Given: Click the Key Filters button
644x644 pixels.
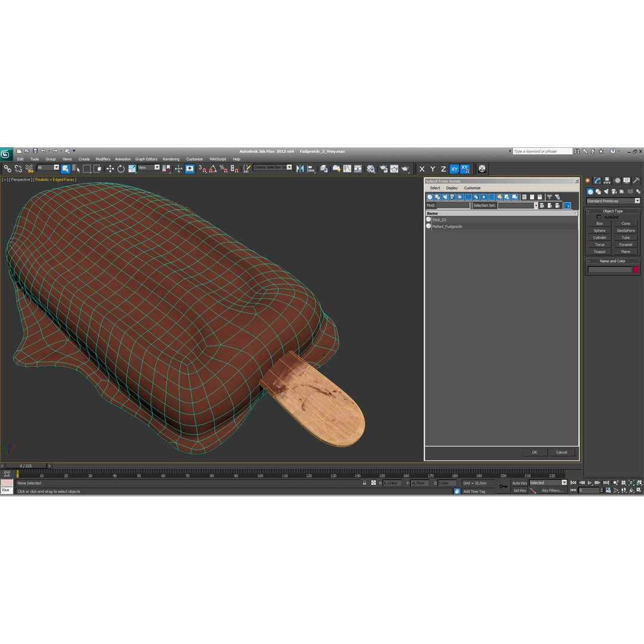Looking at the screenshot, I should pos(552,490).
